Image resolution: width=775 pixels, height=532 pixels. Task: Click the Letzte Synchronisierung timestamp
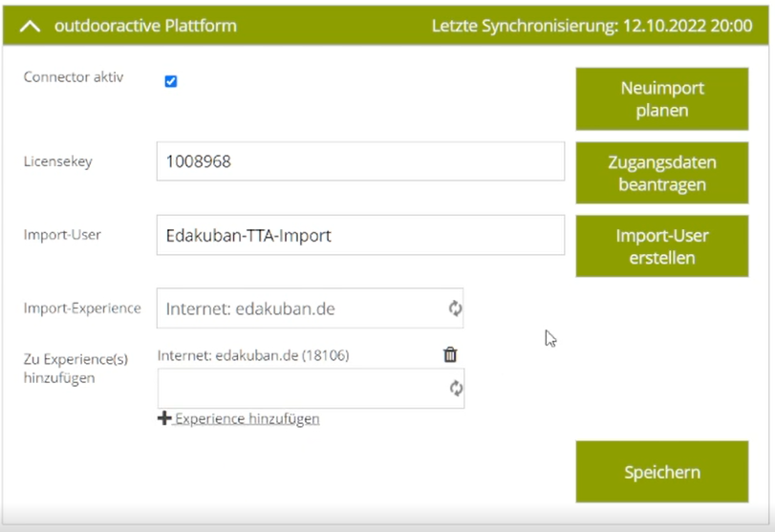[592, 26]
